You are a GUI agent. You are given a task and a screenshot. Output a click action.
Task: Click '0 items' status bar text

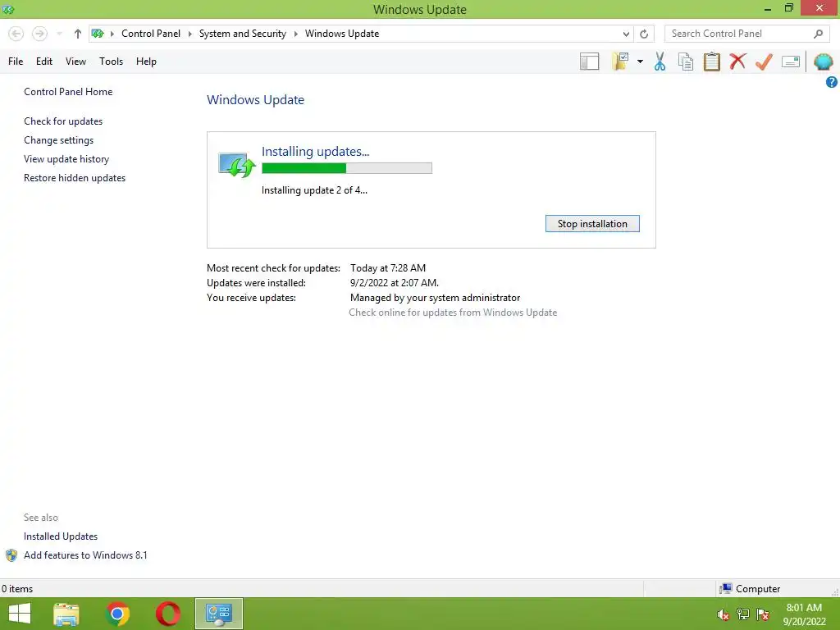[17, 589]
